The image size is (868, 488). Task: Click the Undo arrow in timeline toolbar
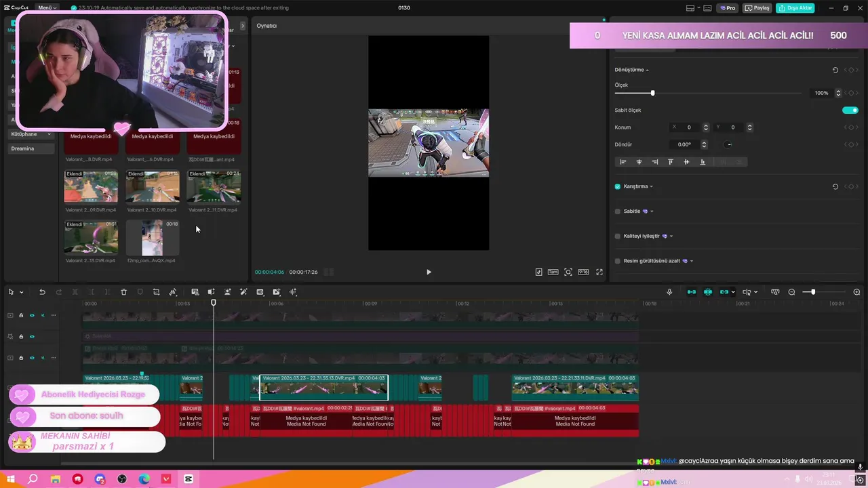42,292
